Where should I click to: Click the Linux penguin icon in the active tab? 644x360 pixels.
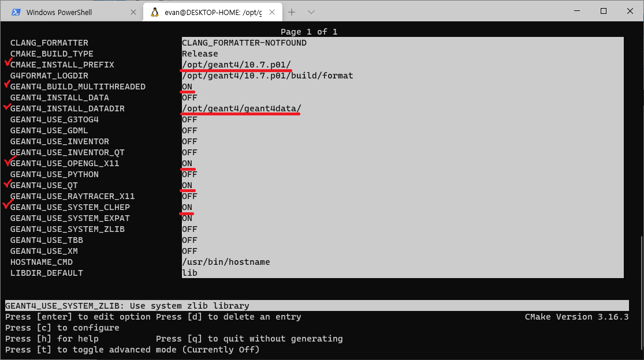pos(155,12)
